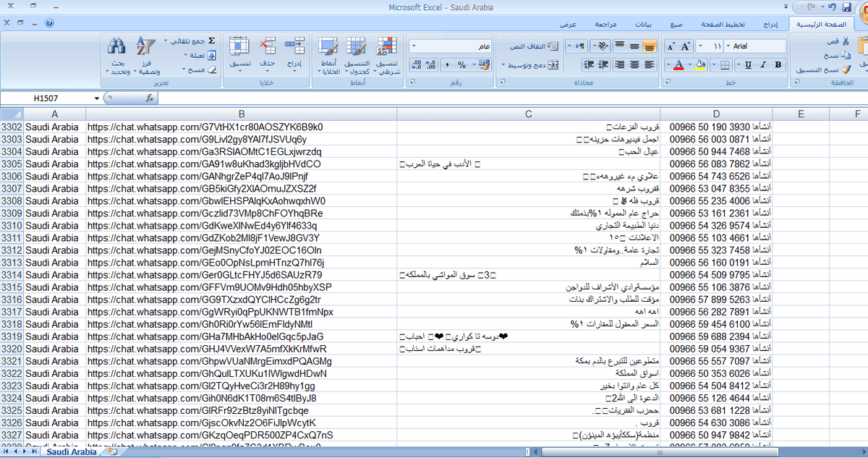Click the Sort & Filter icon
Screen dimensions: 868x458
click(146, 48)
